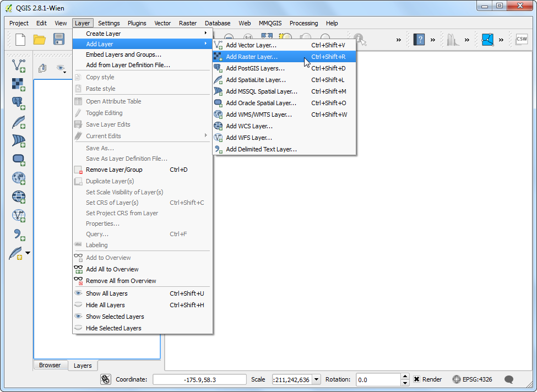Viewport: 537px width, 392px height.
Task: Save project with the floppy disk icon
Action: (x=59, y=39)
